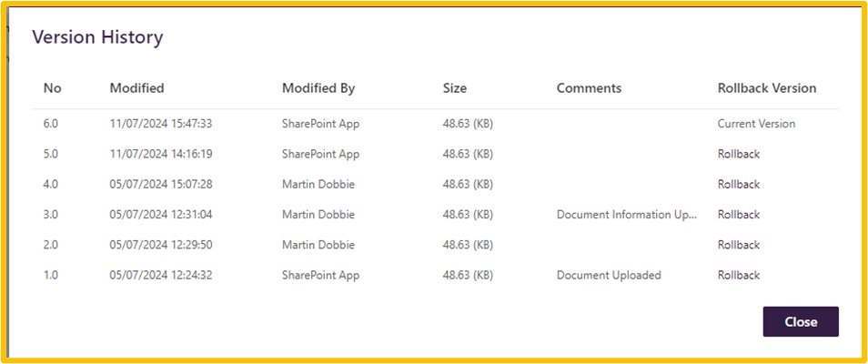Click the No column header
Screen dimensions: 868x364
52,88
